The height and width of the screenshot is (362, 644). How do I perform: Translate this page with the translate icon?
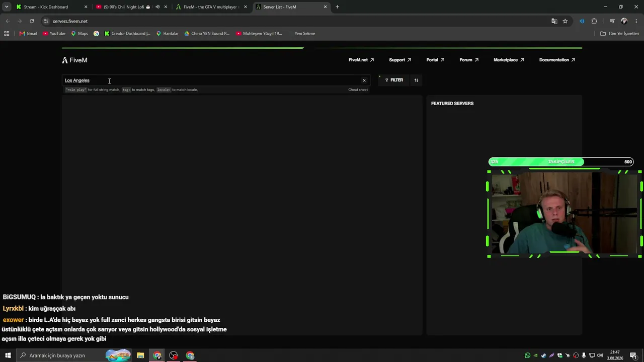pyautogui.click(x=554, y=21)
